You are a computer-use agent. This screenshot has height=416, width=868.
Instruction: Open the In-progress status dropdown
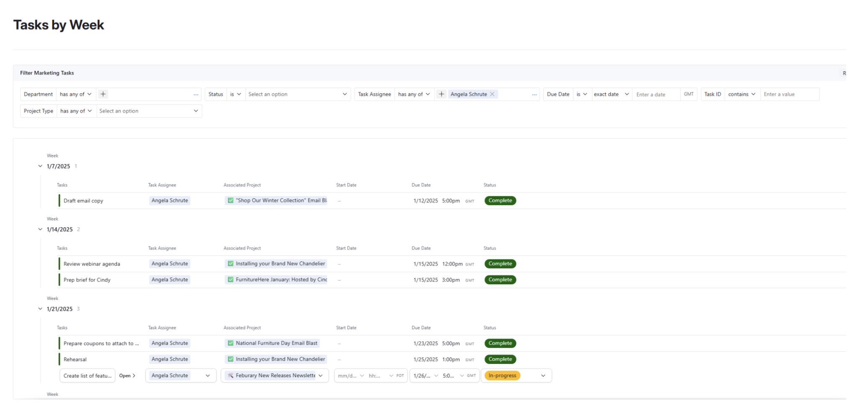point(543,376)
